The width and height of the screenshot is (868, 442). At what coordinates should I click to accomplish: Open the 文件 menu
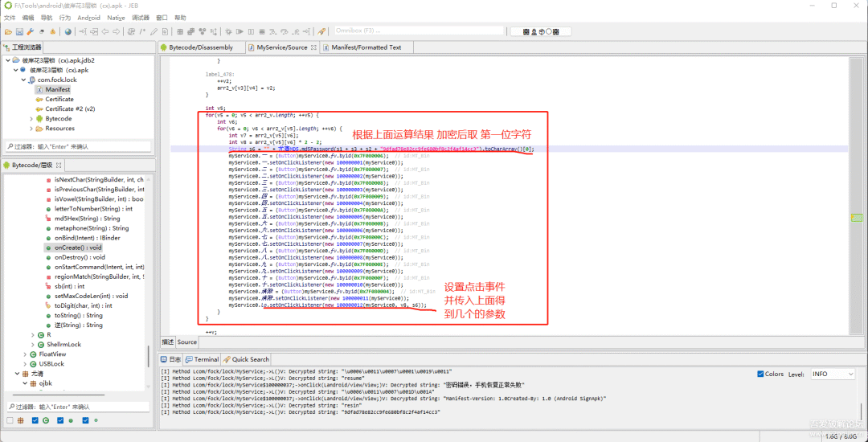click(10, 18)
